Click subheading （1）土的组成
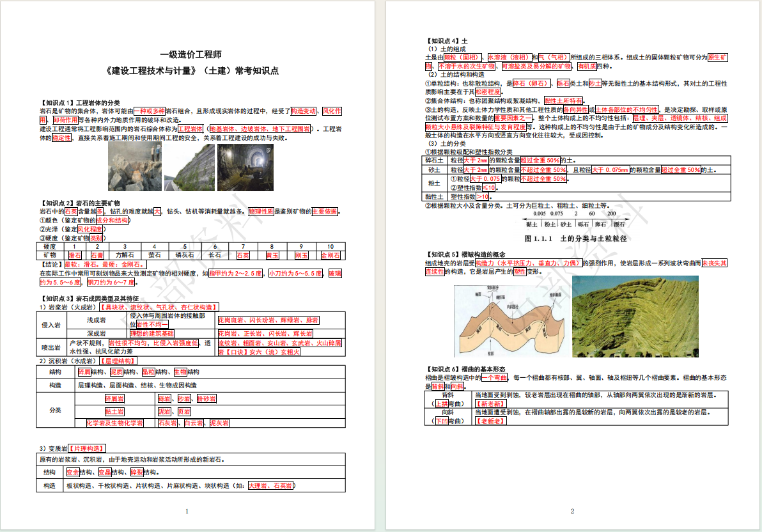Viewport: 762px width, 532px height. pyautogui.click(x=446, y=49)
